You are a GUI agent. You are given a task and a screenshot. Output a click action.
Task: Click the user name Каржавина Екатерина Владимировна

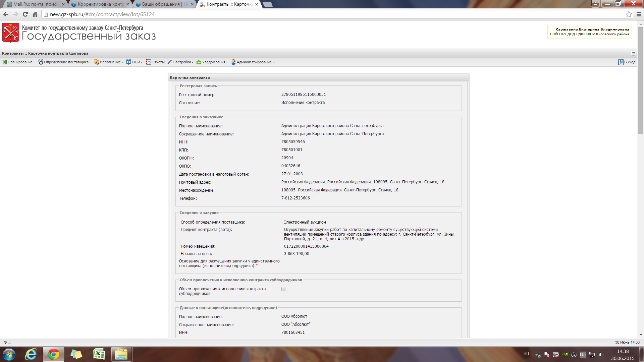coord(592,29)
